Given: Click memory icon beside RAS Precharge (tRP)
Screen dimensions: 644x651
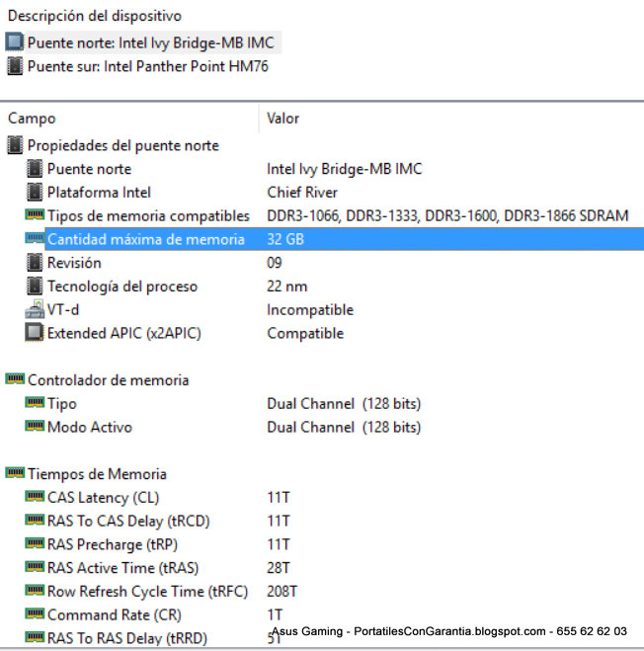Looking at the screenshot, I should tap(35, 543).
